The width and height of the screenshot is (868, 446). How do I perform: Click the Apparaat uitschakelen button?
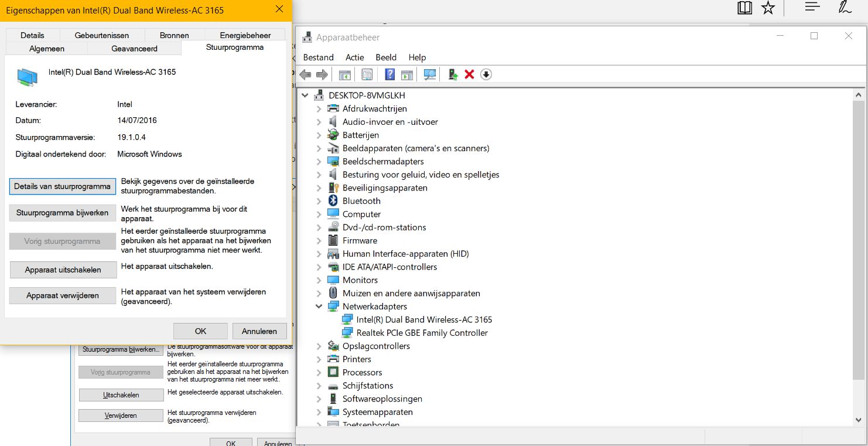63,270
